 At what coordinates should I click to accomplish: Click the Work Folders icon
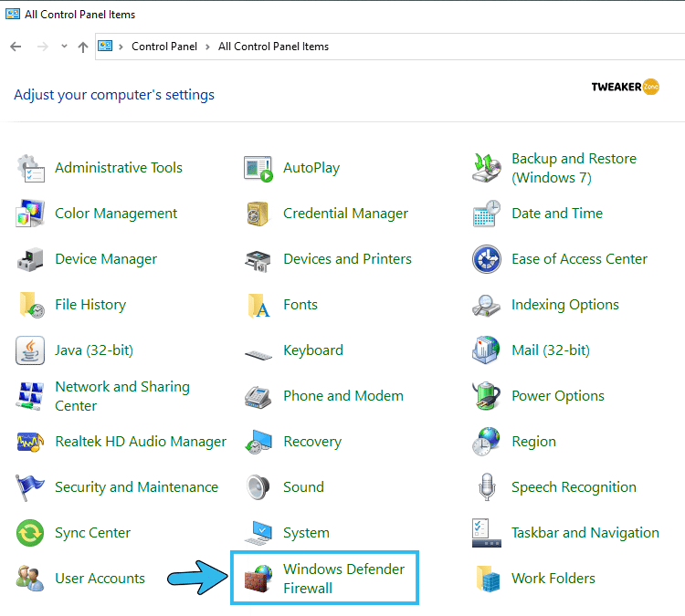[488, 579]
